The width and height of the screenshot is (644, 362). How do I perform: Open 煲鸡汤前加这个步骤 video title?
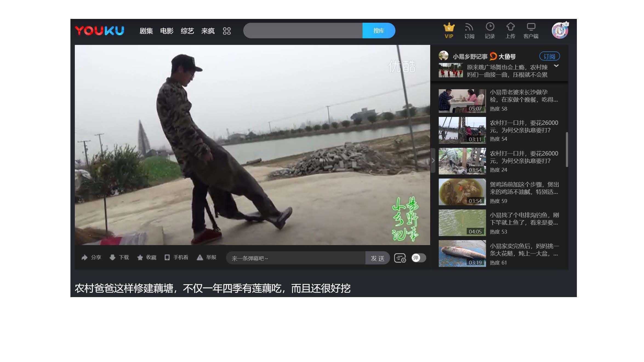[524, 188]
